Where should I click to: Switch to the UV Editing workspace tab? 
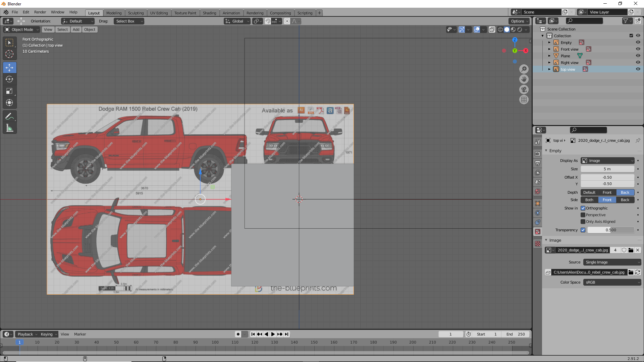pos(159,13)
